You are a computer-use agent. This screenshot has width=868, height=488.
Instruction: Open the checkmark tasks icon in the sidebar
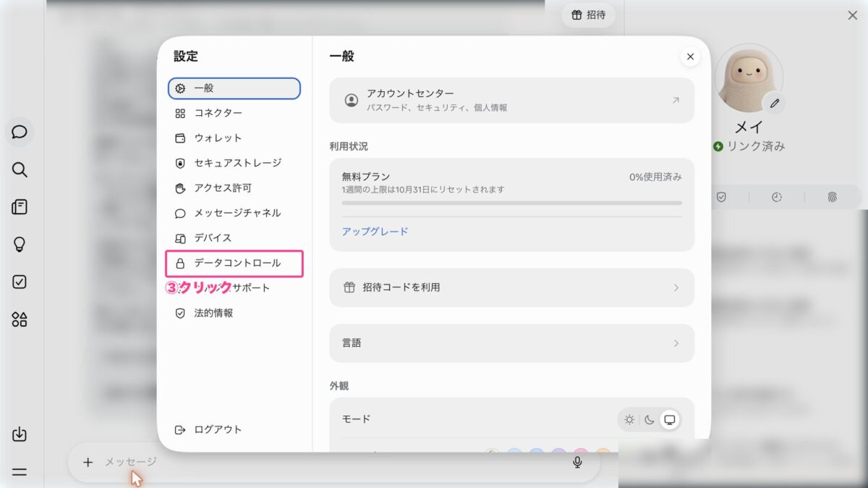[x=20, y=282]
